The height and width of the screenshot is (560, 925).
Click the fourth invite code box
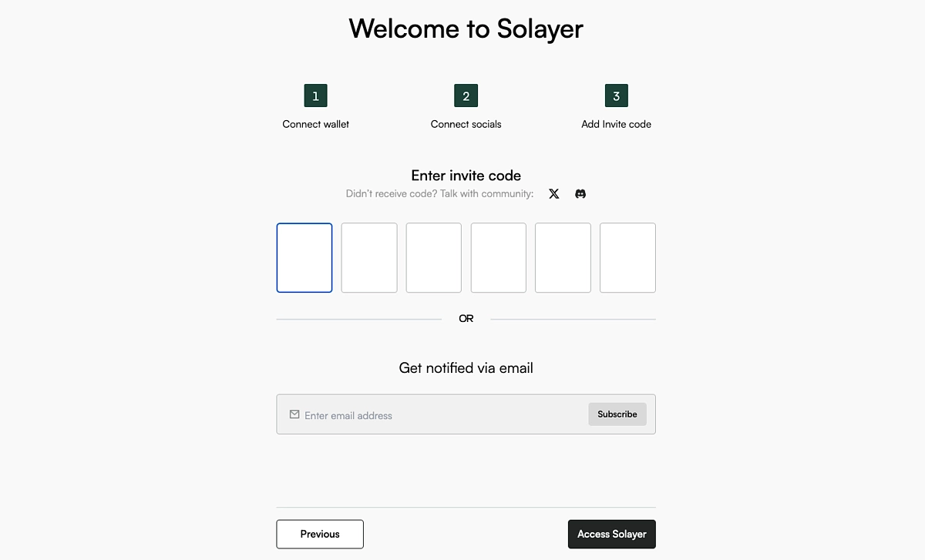tap(498, 257)
